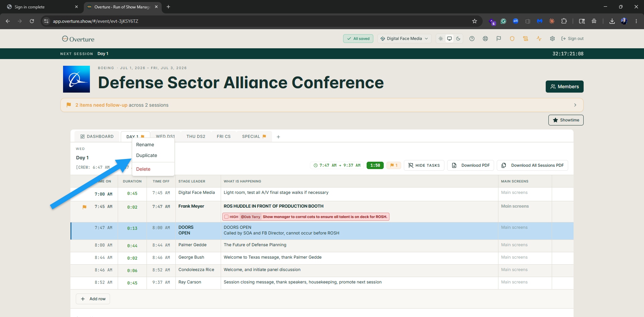This screenshot has height=317, width=644.
Task: Click Sign out link
Action: [572, 39]
